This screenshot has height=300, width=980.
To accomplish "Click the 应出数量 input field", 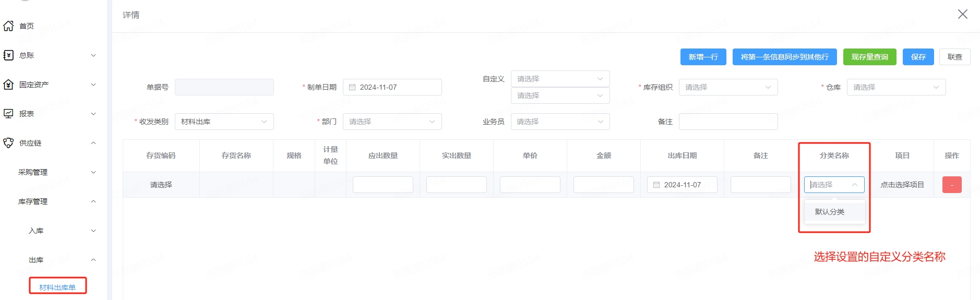I will tap(383, 185).
